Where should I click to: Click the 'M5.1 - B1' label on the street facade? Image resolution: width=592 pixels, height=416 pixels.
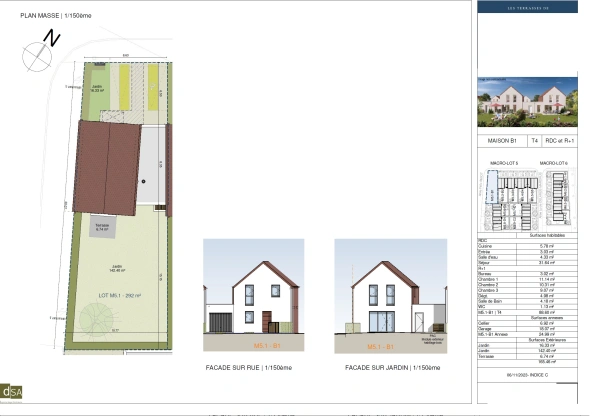click(x=267, y=346)
